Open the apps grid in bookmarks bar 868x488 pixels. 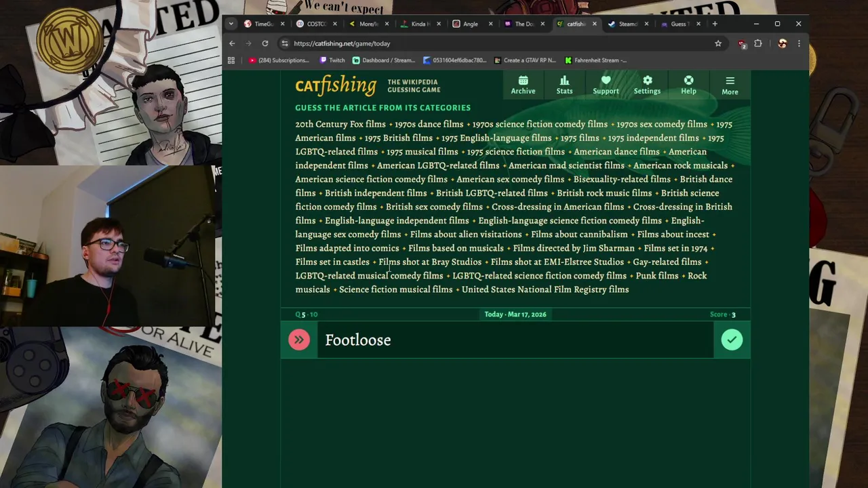click(231, 60)
